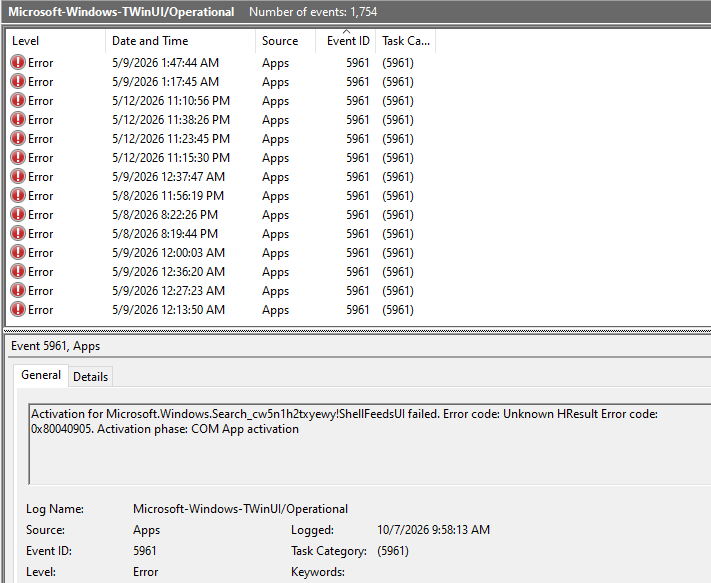This screenshot has width=711, height=583.
Task: Click the error icon of the 8:22:26 PM row
Action: pyautogui.click(x=18, y=214)
